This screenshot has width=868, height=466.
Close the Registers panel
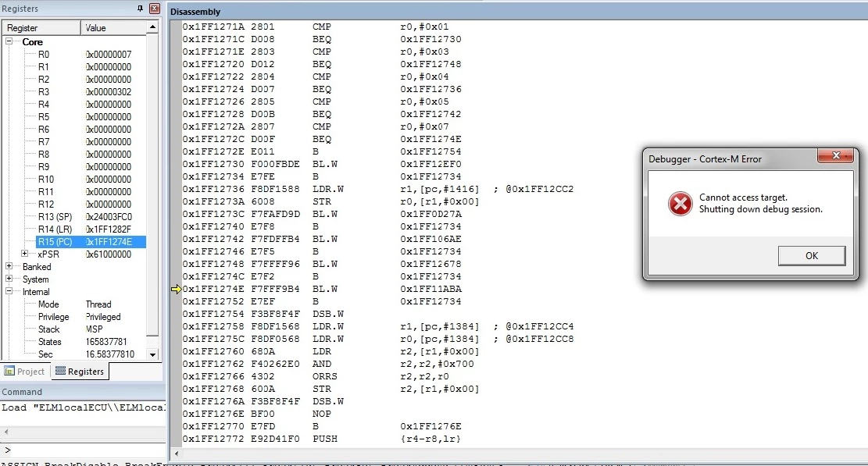[x=155, y=9]
